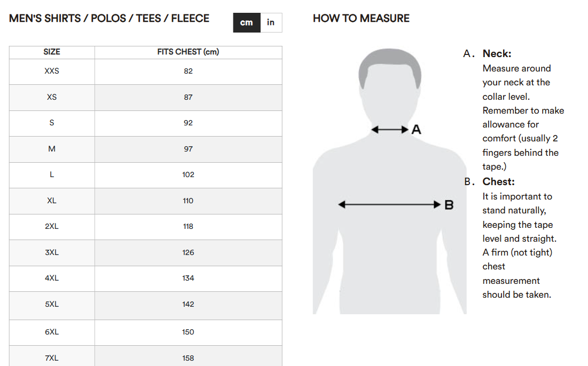Click the Men's Shirts / Polos title

[109, 18]
